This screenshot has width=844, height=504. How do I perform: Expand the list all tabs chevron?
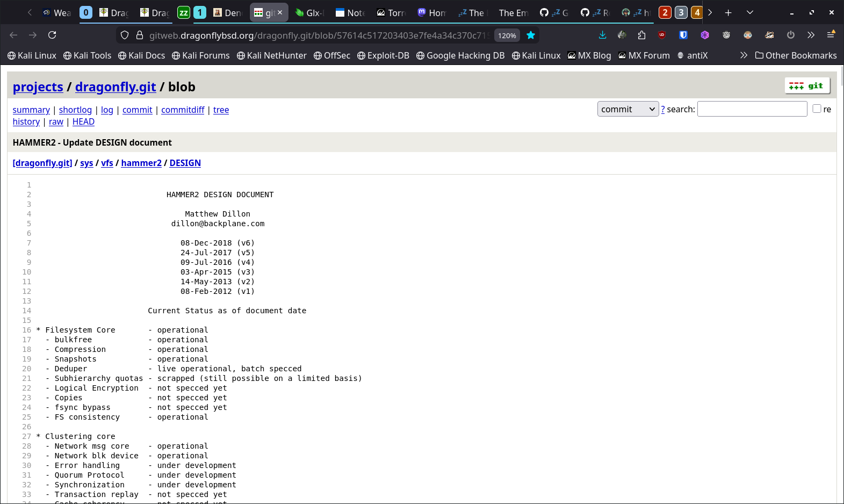[750, 12]
